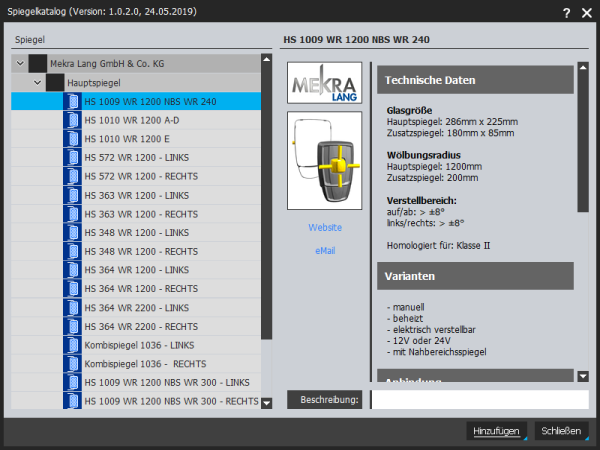Click the icon of HS 363 WR 1200 - RECHTS

point(72,214)
